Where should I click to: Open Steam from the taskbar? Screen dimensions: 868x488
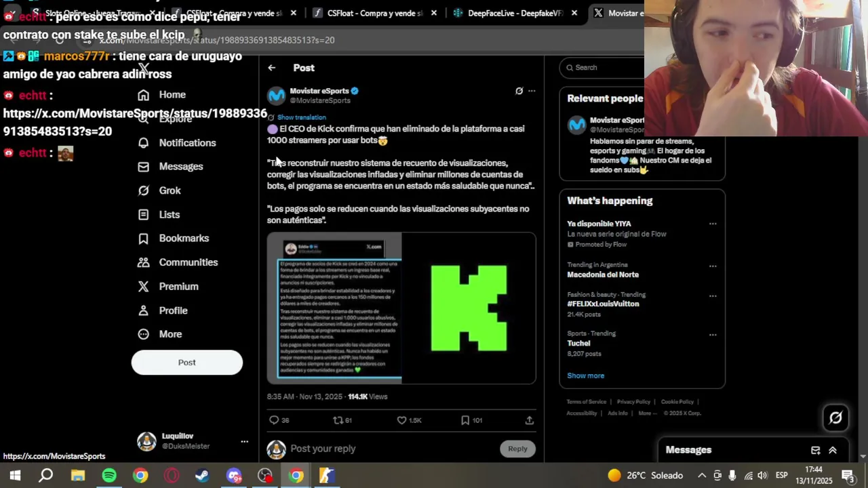(202, 476)
